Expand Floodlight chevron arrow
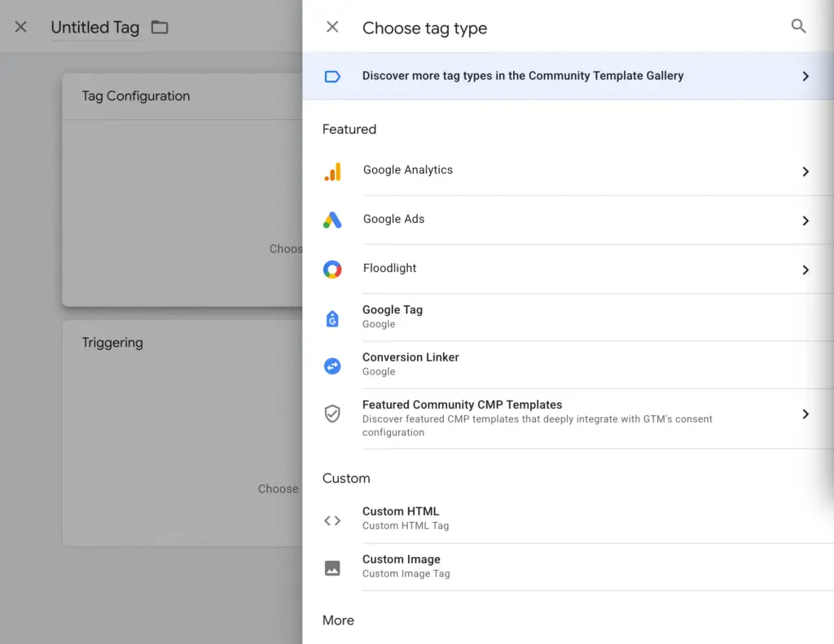Image resolution: width=834 pixels, height=644 pixels. [x=805, y=269]
